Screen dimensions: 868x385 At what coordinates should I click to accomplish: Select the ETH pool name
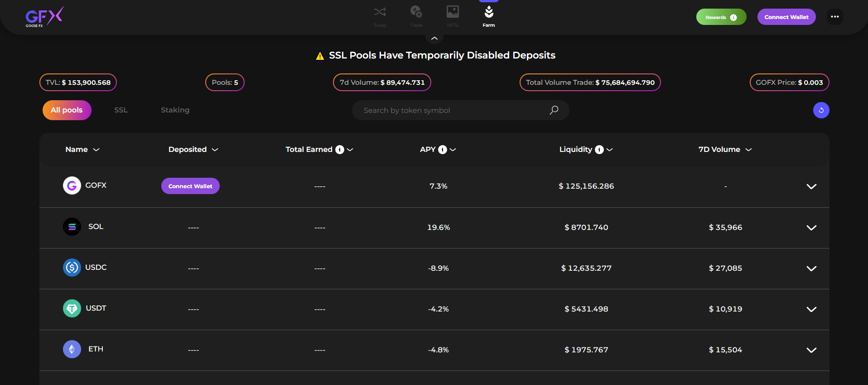pos(96,349)
